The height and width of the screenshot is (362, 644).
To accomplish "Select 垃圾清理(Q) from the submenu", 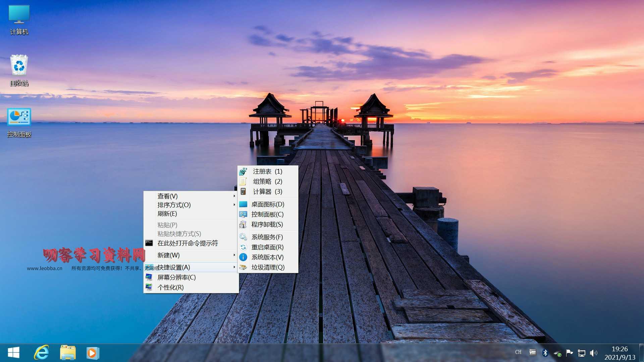I will tap(268, 267).
